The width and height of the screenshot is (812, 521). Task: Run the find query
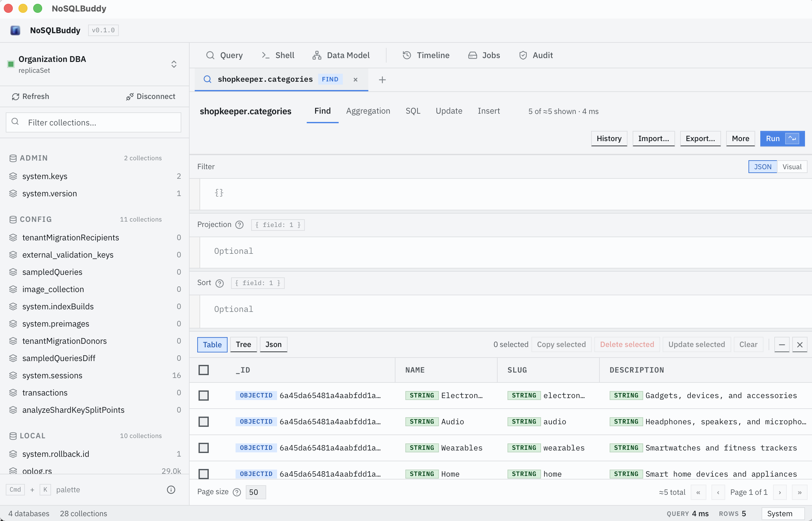pos(782,138)
